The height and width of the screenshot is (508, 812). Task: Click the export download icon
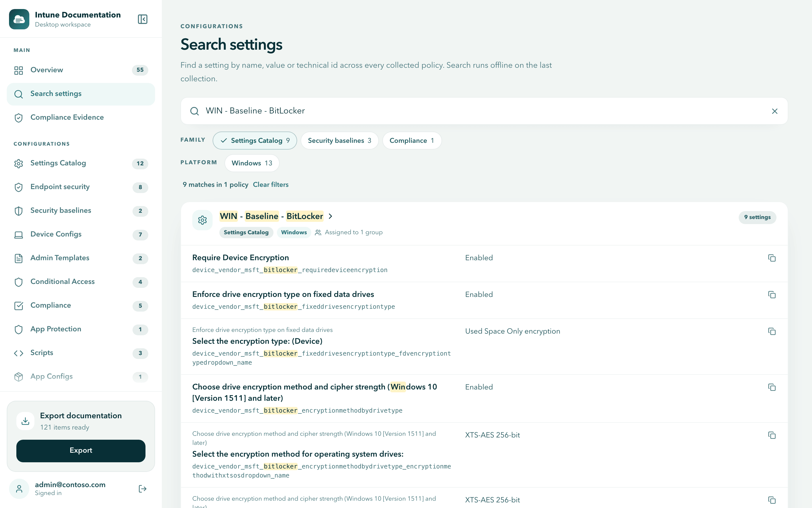(25, 421)
